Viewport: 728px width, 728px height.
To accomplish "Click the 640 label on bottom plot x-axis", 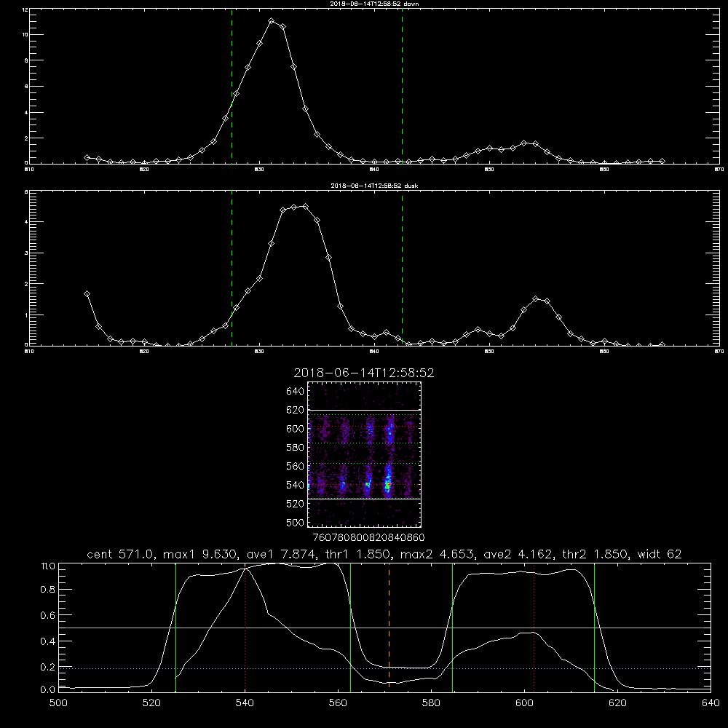I will point(711,703).
